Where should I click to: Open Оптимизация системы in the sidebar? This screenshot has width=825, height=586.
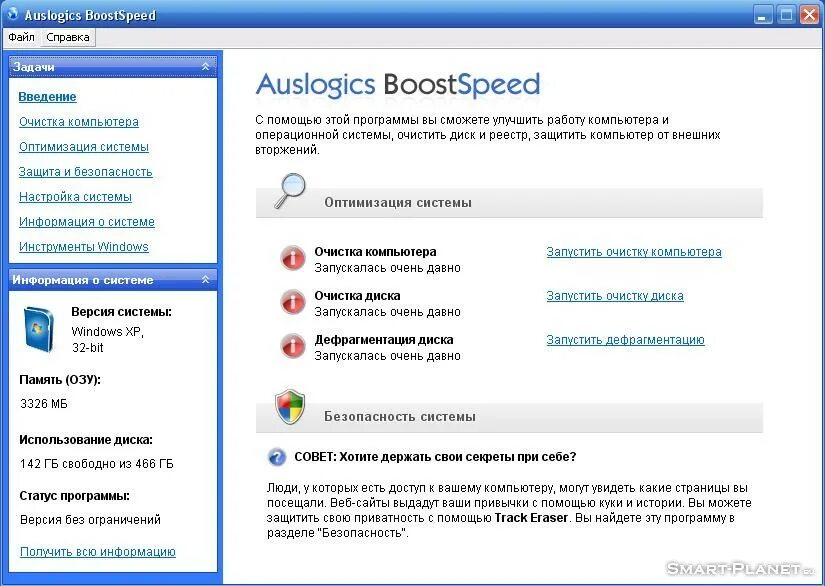pyautogui.click(x=84, y=147)
